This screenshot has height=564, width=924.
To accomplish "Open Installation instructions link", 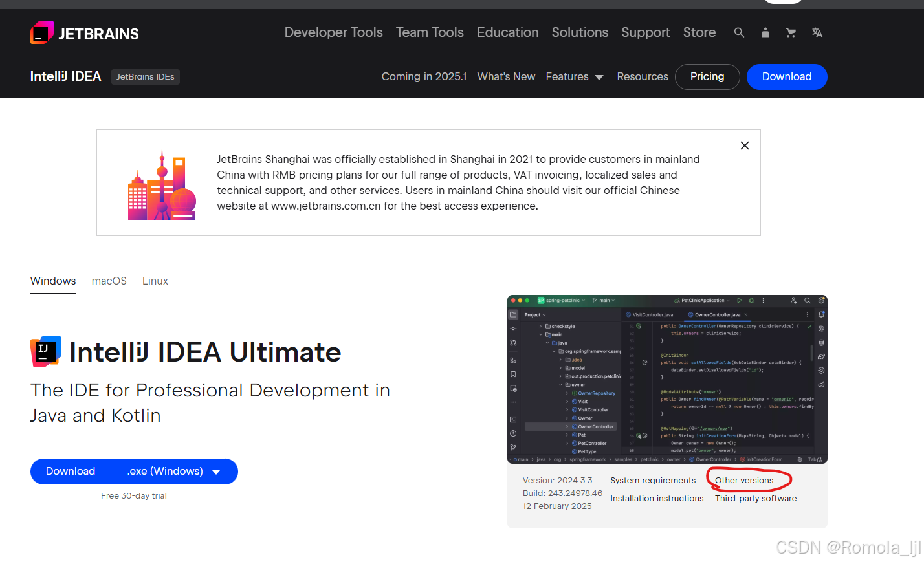I will (x=657, y=498).
